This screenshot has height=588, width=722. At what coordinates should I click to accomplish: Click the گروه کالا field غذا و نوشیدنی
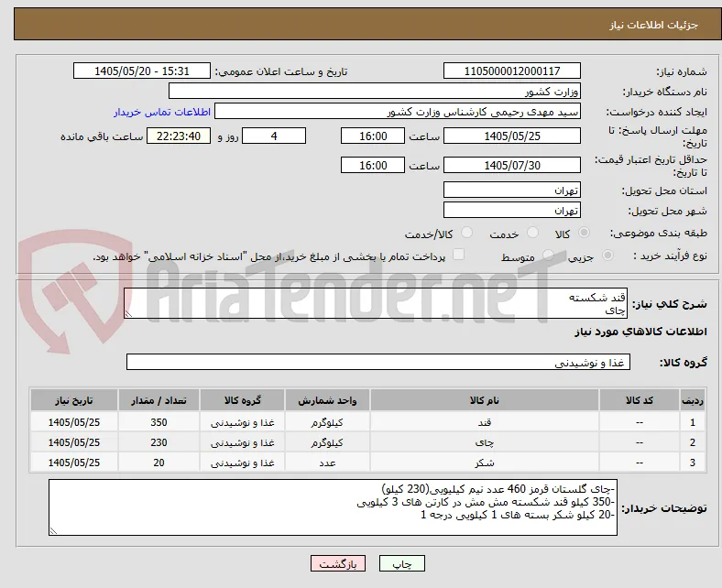(x=378, y=362)
